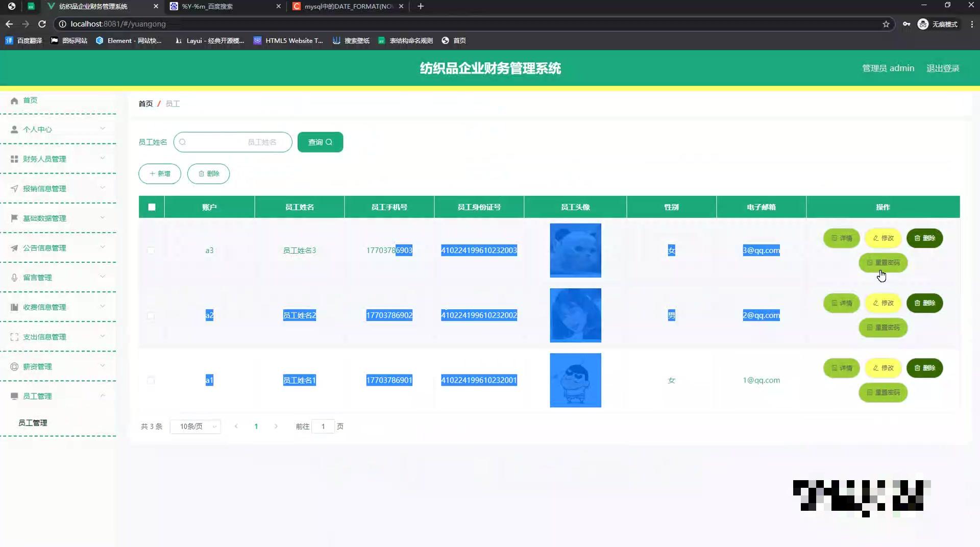Click the 前往 page number input field
The width and height of the screenshot is (980, 547).
coord(323,426)
